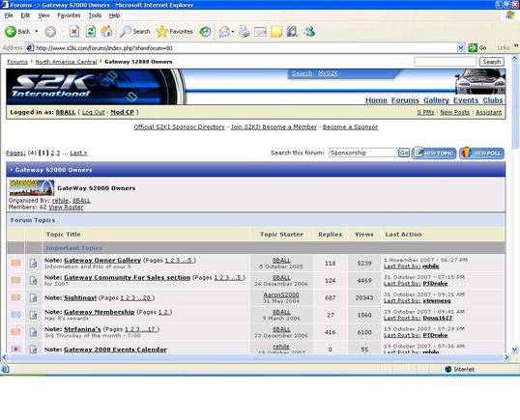
Task: Open the View Roster link
Action: click(x=66, y=207)
